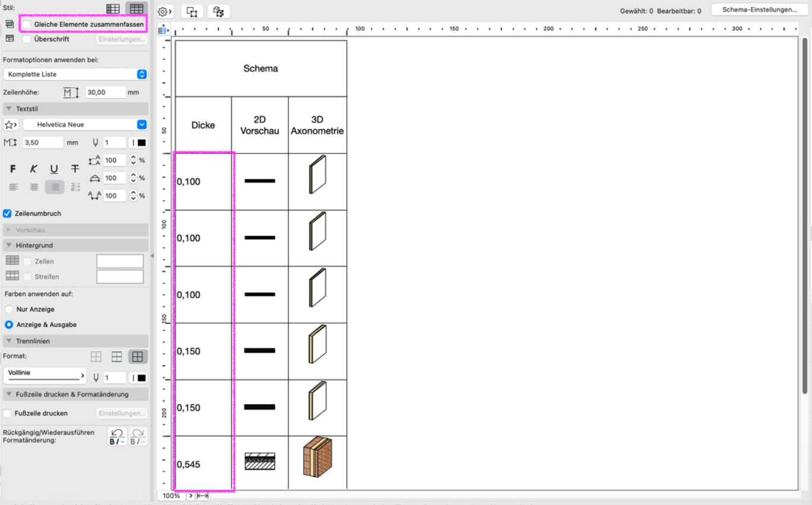Screen dimensions: 812x505
Task: Apply underline (U) text formatting
Action: pyautogui.click(x=54, y=169)
